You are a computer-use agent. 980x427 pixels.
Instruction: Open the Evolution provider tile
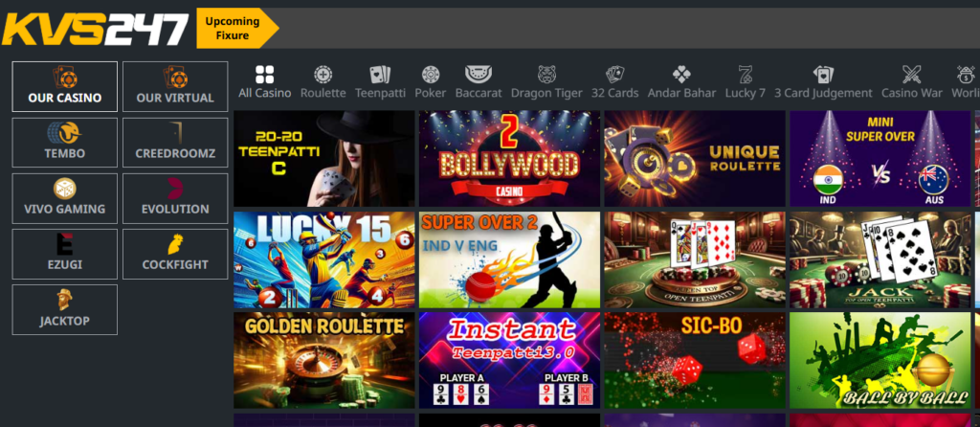tap(175, 198)
